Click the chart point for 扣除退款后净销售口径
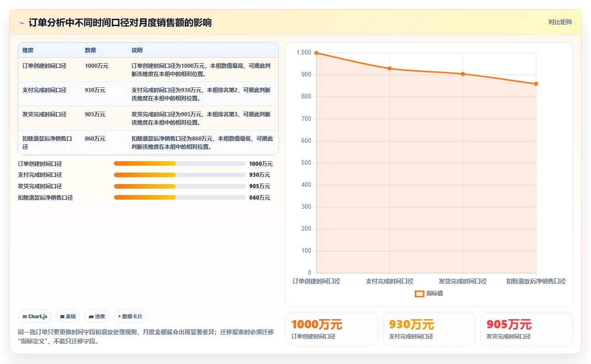The width and height of the screenshot is (591, 364). tap(536, 84)
